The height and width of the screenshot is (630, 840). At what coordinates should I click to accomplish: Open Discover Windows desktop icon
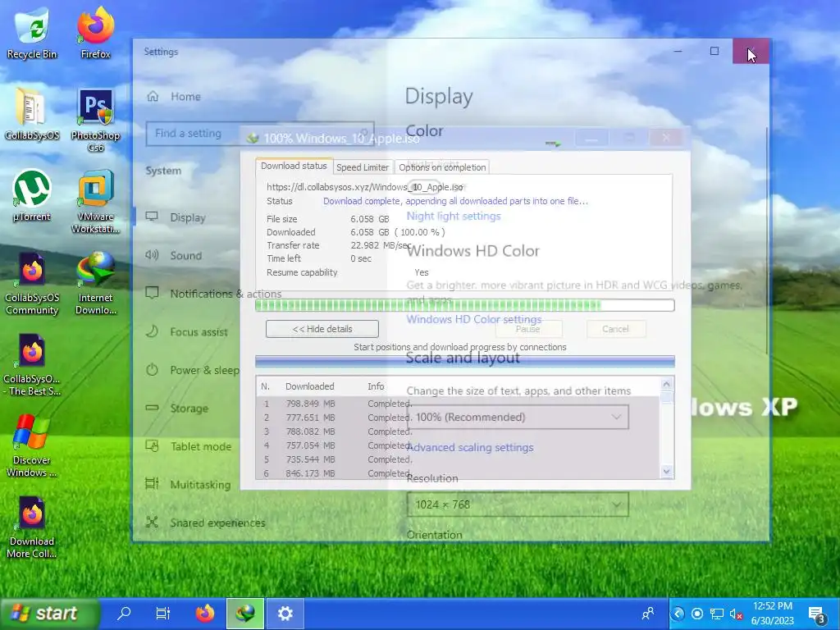(x=32, y=446)
